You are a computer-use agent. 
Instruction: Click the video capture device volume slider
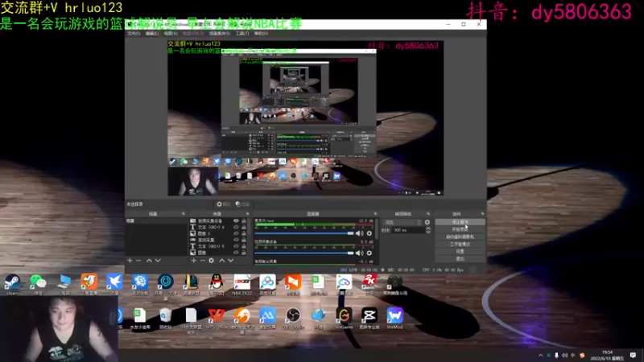(x=304, y=253)
